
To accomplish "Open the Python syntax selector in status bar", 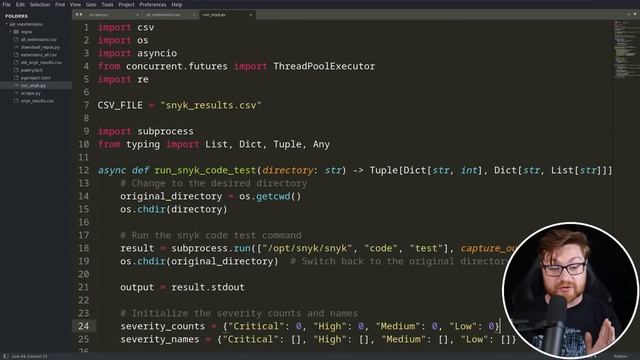I will pyautogui.click(x=621, y=356).
